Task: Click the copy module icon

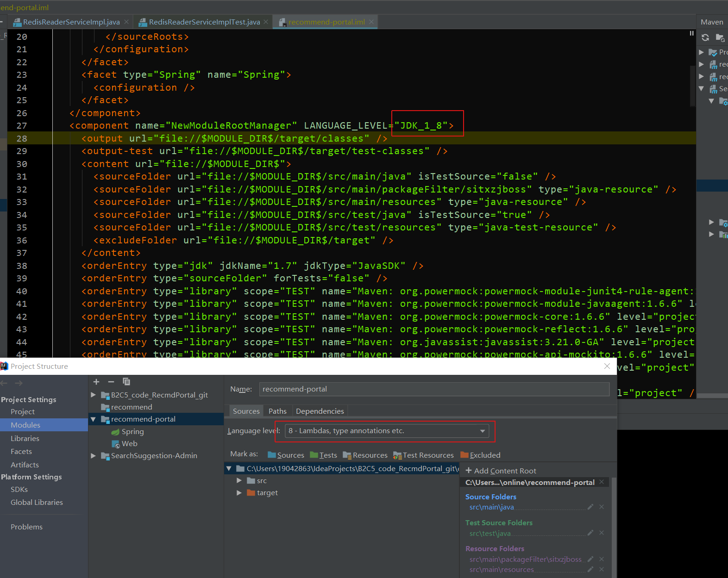Action: (x=126, y=382)
